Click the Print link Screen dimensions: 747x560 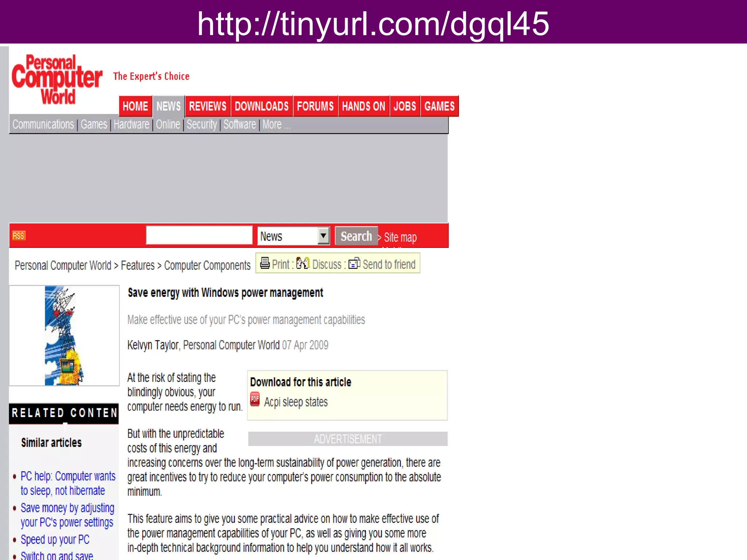point(280,264)
